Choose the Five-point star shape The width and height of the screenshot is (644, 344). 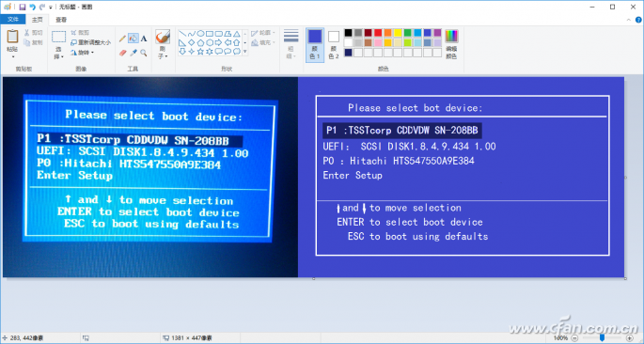point(200,52)
